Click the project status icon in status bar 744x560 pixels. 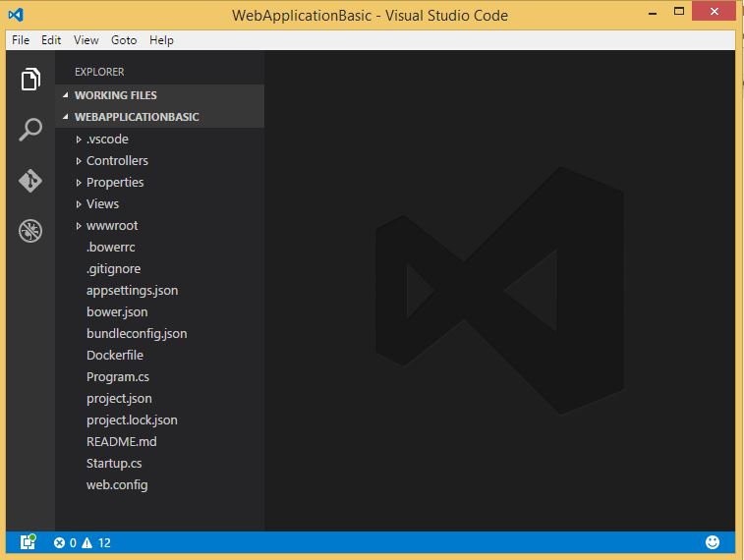28,542
